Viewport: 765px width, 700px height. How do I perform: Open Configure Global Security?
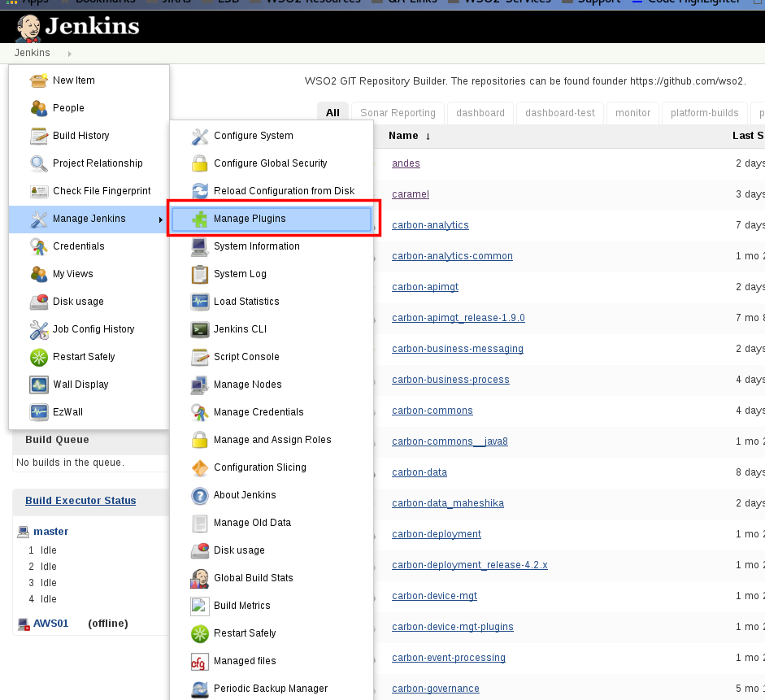tap(270, 163)
